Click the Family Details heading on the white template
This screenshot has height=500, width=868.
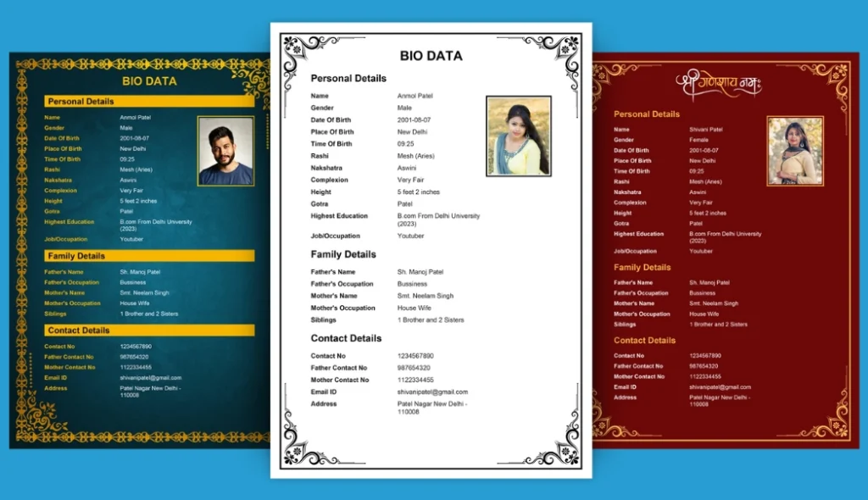click(343, 254)
